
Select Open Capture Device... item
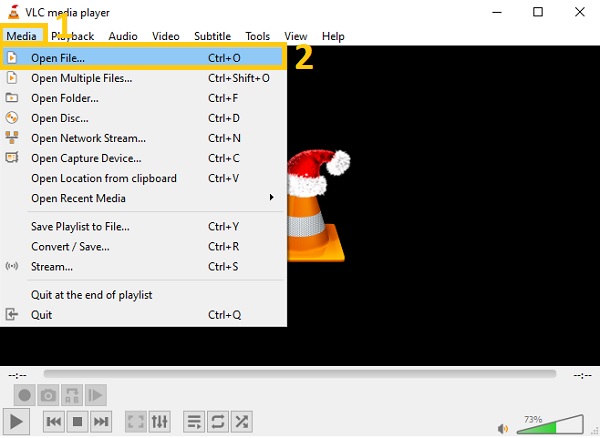pyautogui.click(x=143, y=158)
